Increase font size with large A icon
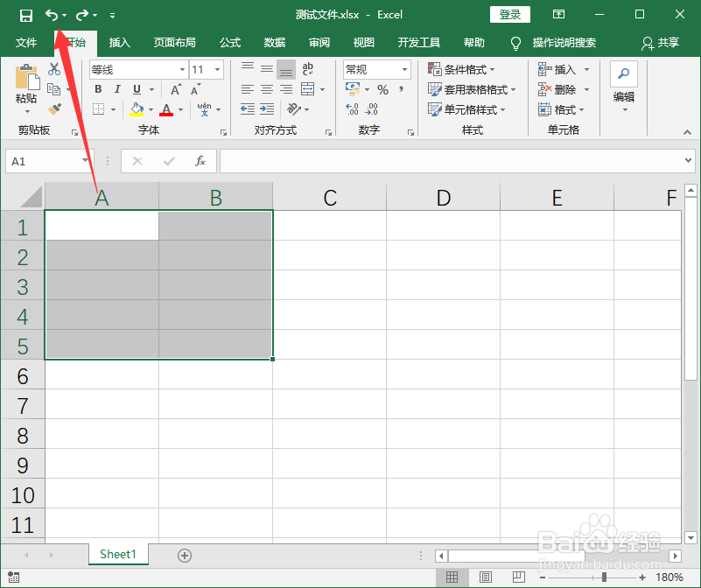This screenshot has height=588, width=701. pos(176,89)
